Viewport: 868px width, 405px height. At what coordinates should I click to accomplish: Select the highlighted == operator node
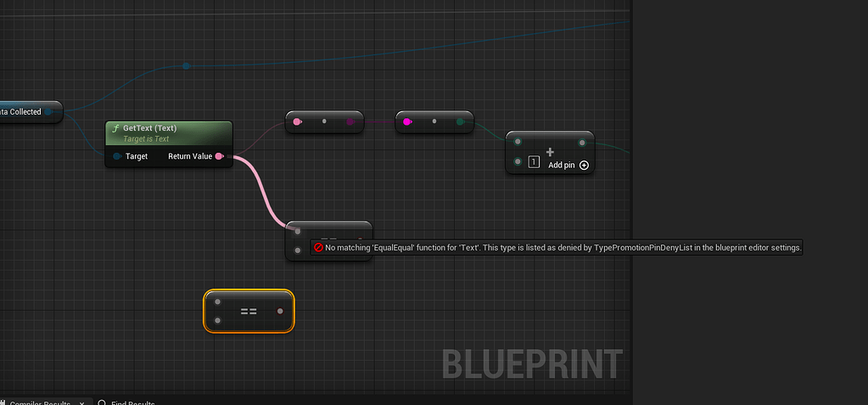coord(249,312)
